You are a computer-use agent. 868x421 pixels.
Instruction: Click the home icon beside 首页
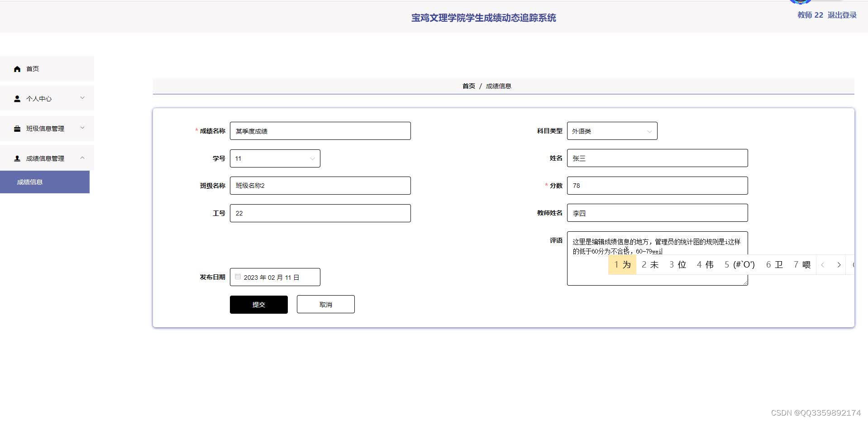click(x=17, y=69)
